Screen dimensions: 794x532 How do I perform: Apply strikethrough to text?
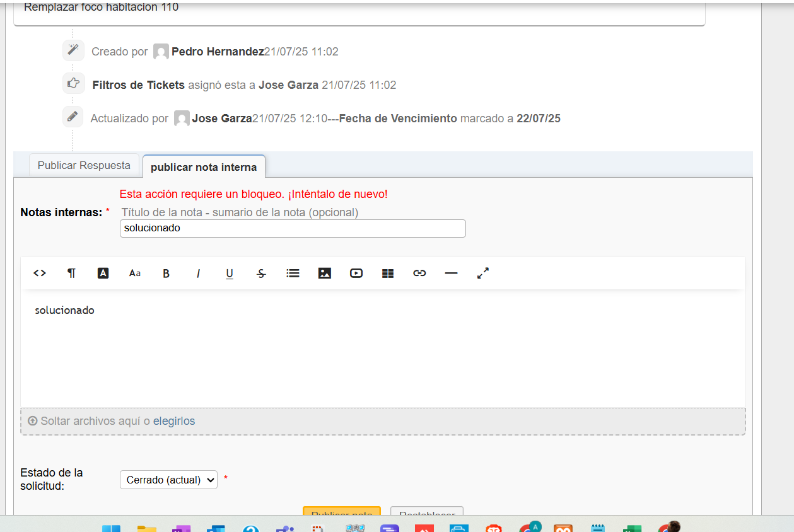click(x=261, y=273)
